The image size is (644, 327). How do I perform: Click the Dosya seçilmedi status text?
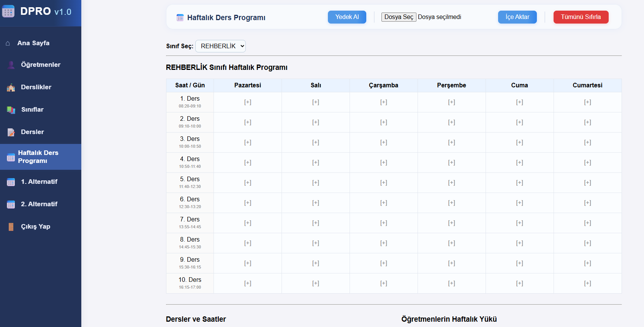pos(440,17)
